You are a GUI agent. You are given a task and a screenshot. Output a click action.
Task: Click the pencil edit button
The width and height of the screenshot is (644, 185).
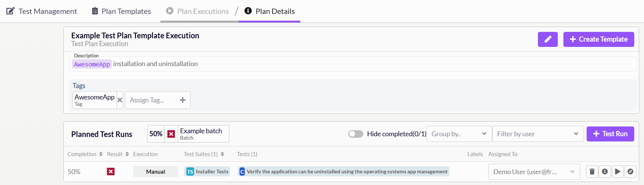(x=548, y=39)
